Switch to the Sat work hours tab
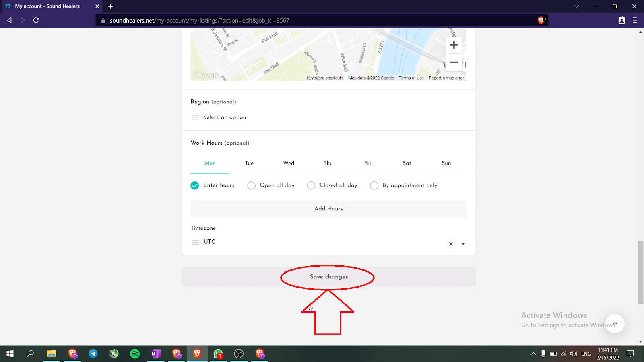 coord(407,163)
